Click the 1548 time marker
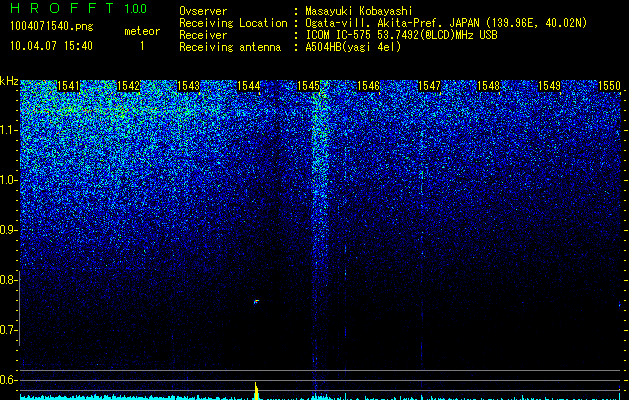 pos(489,86)
